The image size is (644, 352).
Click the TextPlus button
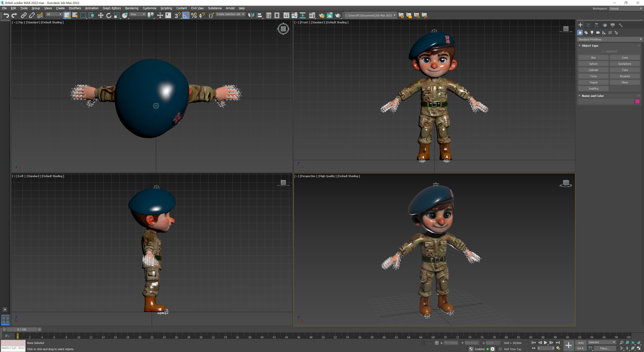point(593,89)
